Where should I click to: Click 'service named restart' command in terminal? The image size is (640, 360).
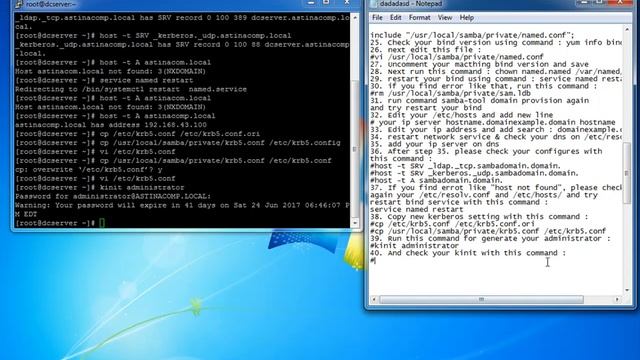[147, 80]
